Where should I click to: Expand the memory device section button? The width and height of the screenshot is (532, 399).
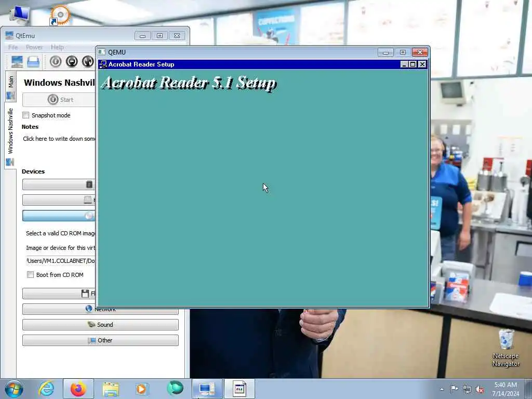coord(59,184)
